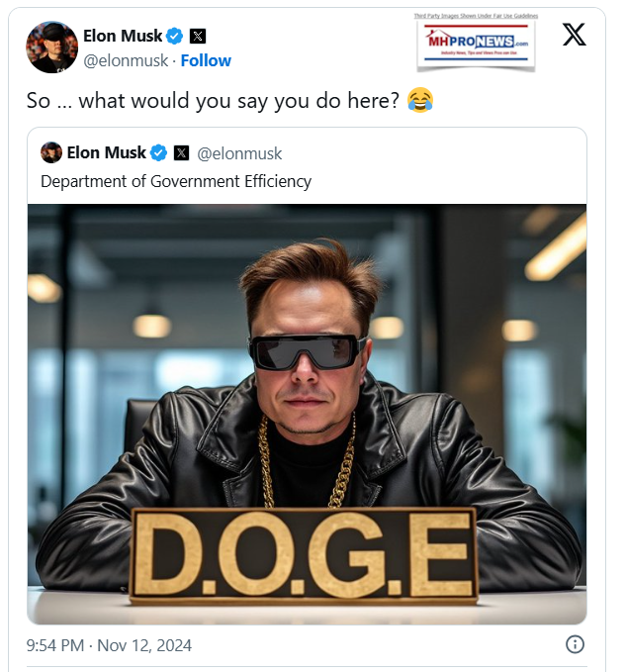Click the MHProNews logo
626x672 pixels.
[475, 46]
